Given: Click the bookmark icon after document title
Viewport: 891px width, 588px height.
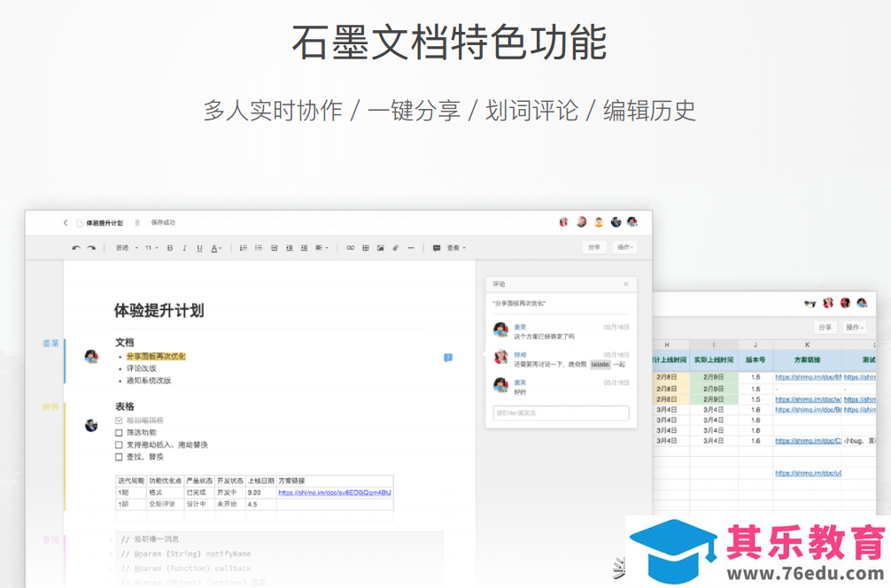Looking at the screenshot, I should [x=137, y=223].
